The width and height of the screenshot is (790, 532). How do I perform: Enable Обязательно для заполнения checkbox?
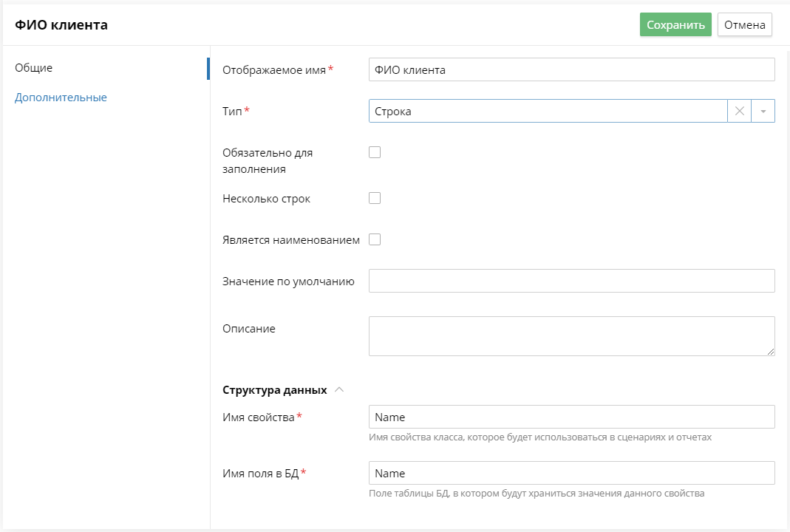point(375,152)
